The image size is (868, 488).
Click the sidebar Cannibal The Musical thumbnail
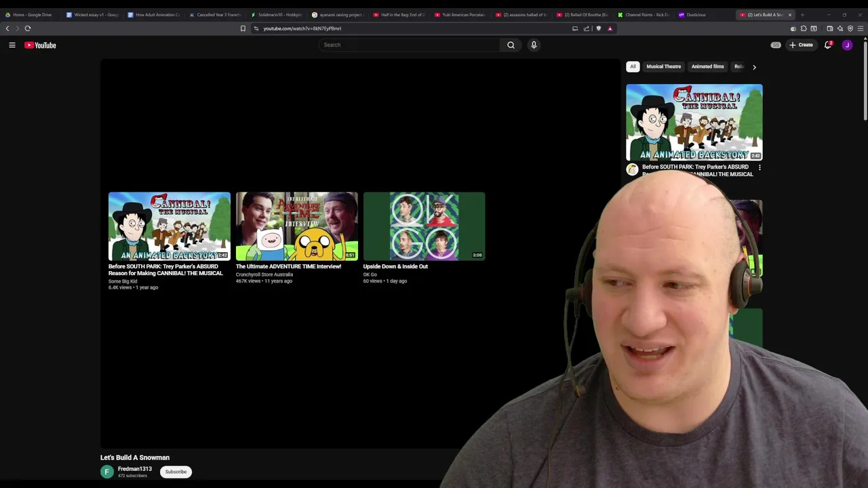(694, 122)
